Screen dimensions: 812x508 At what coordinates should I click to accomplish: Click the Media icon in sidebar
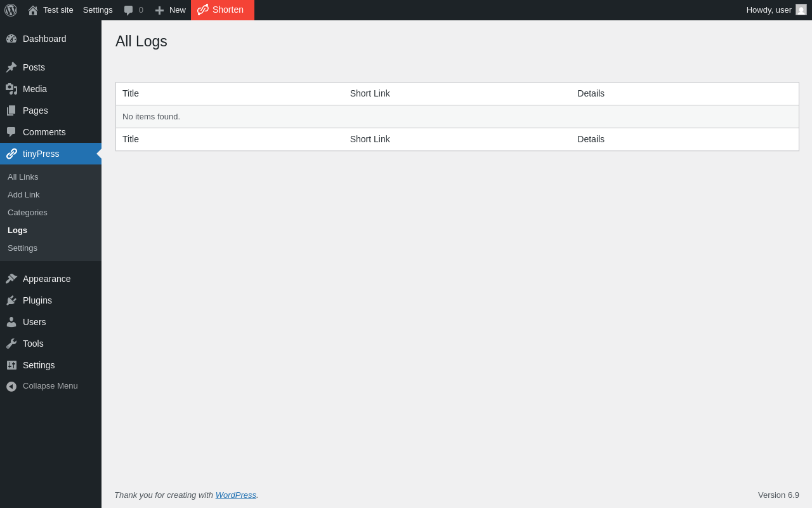(11, 89)
